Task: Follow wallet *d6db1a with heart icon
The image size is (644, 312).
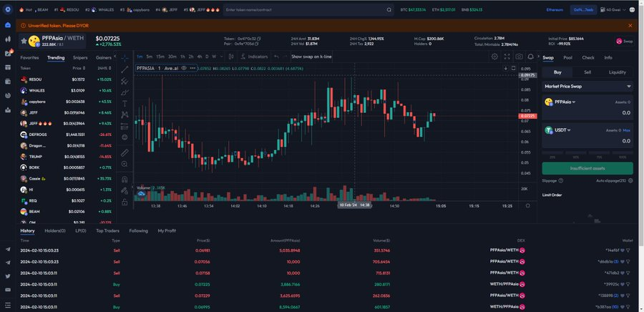Action: pyautogui.click(x=623, y=261)
